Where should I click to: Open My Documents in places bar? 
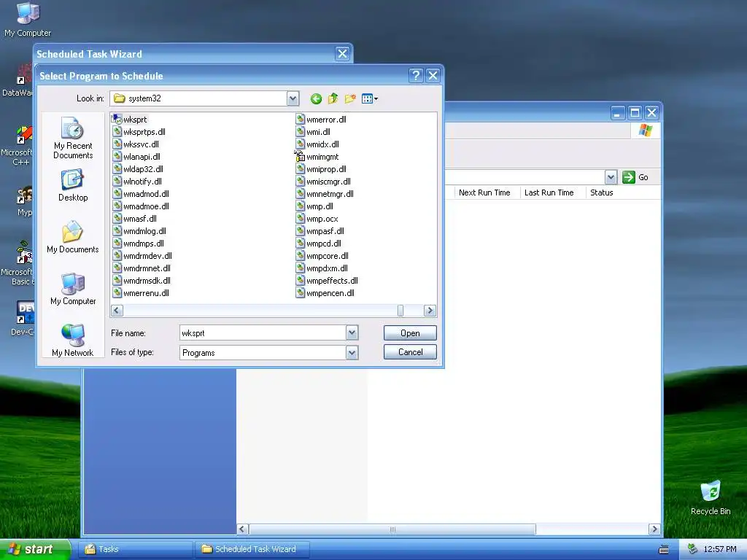pos(73,237)
